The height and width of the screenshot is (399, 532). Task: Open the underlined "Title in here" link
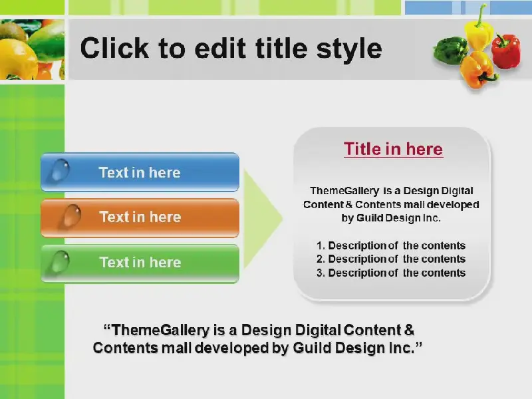pyautogui.click(x=393, y=149)
